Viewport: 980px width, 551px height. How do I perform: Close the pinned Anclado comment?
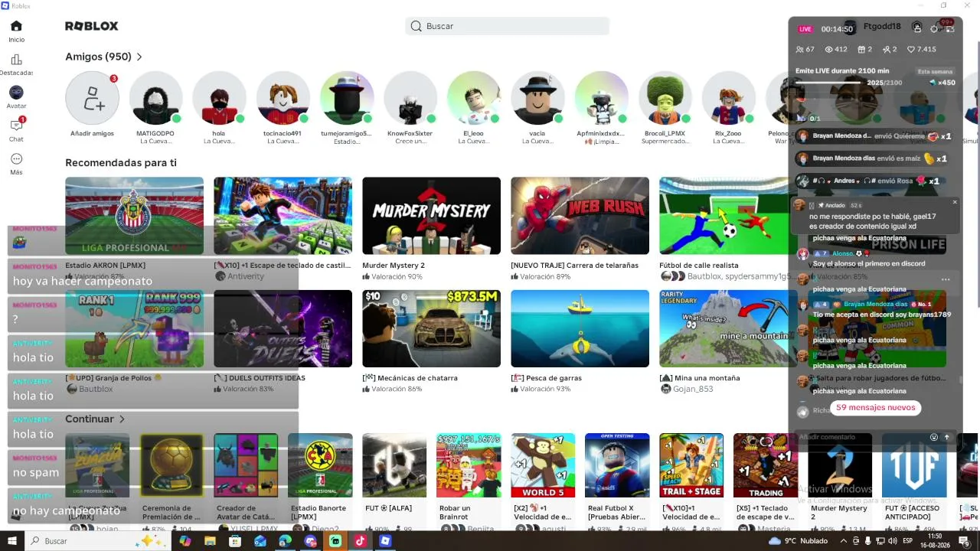(x=955, y=202)
